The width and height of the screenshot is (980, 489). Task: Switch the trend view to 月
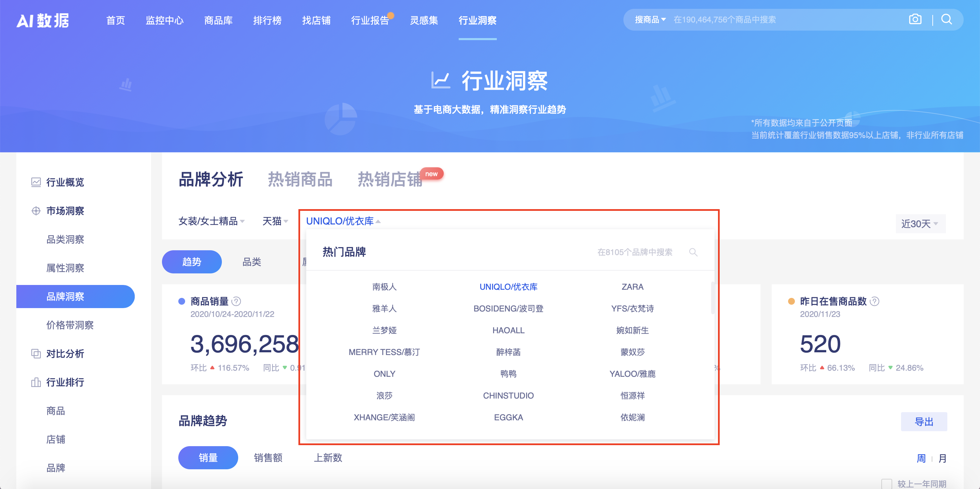coord(943,459)
